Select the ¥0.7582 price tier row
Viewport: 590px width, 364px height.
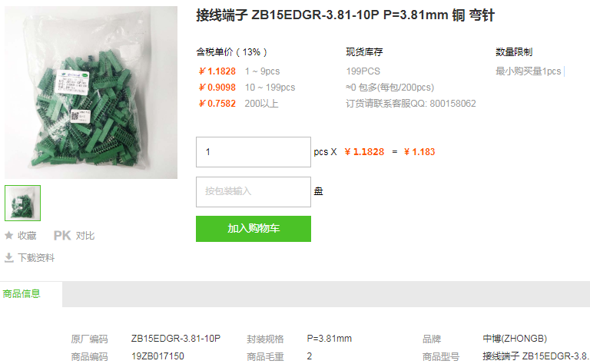click(x=238, y=104)
